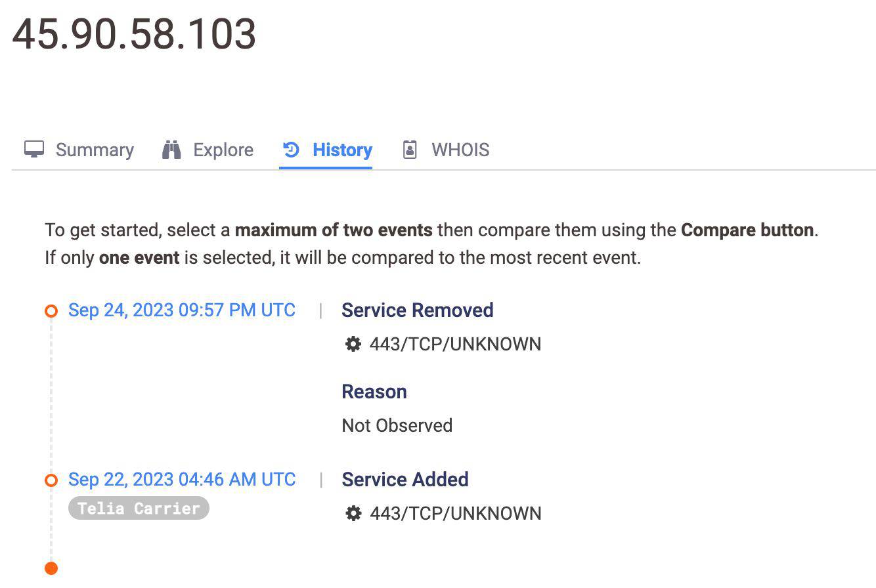The width and height of the screenshot is (876, 588).
Task: Click the WHOIS badge icon
Action: click(410, 150)
